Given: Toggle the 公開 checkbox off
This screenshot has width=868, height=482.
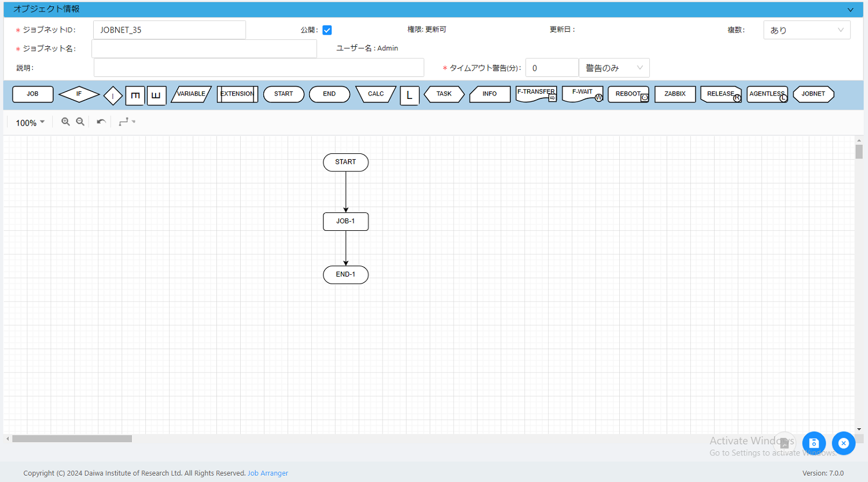Looking at the screenshot, I should point(327,30).
